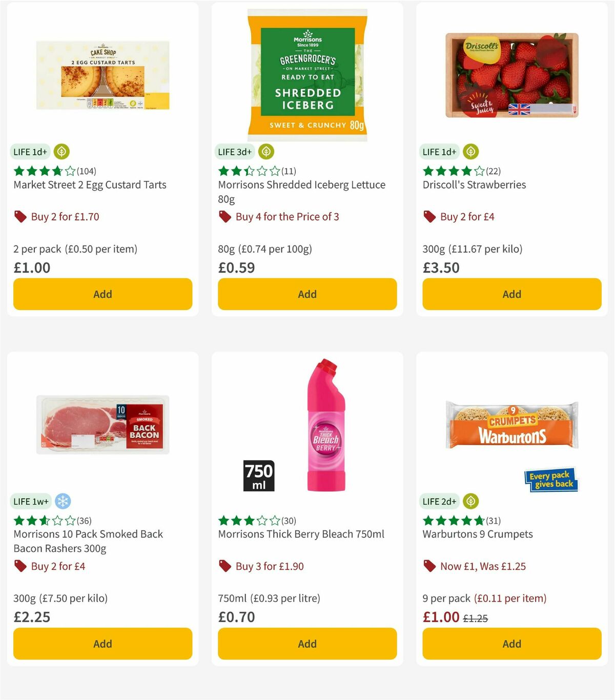Click the offer tag icon beside 'Now £1, Was £1.25'
Viewport: 615px width, 700px height.
pos(429,566)
